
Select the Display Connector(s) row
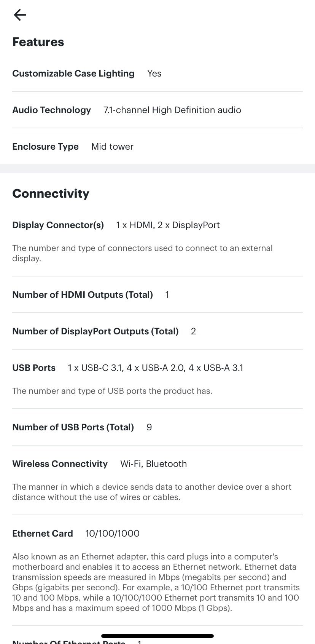click(x=58, y=225)
